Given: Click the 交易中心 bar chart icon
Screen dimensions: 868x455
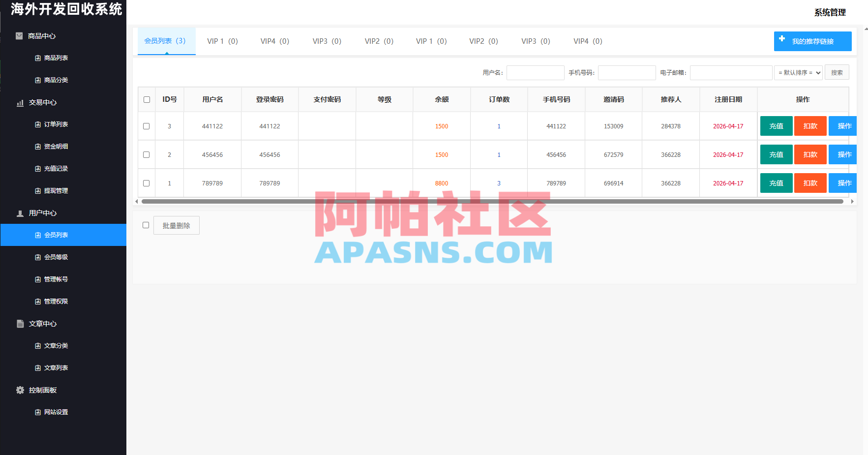Looking at the screenshot, I should [20, 103].
